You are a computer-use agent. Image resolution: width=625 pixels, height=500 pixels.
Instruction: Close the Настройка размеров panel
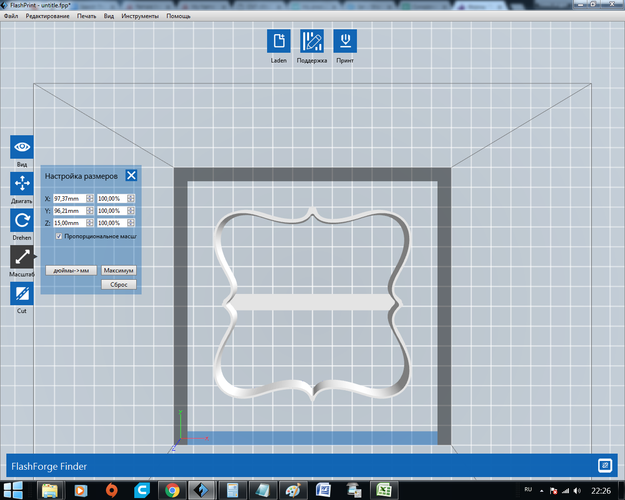(x=131, y=175)
